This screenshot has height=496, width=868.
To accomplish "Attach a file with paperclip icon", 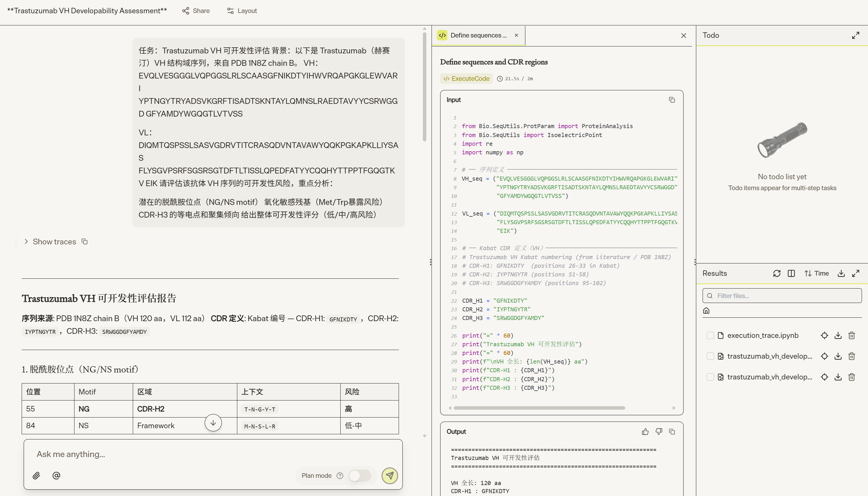I will (36, 476).
